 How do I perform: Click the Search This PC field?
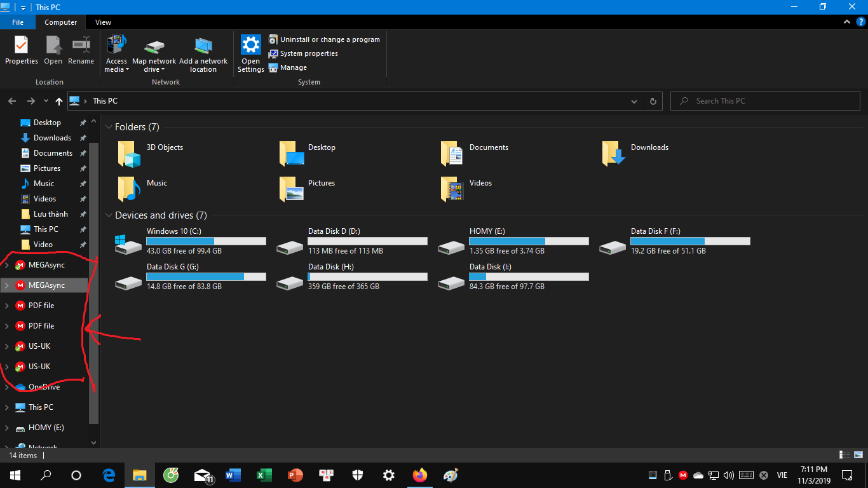tap(765, 100)
